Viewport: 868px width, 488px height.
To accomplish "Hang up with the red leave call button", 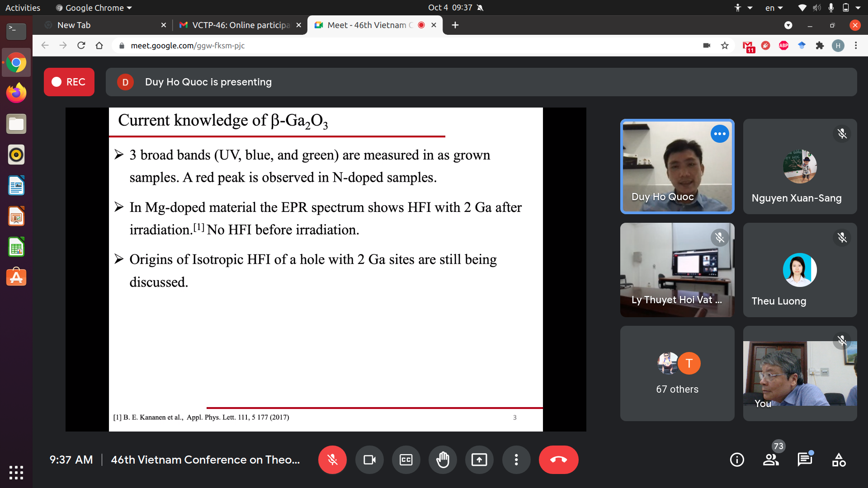I will pyautogui.click(x=558, y=460).
